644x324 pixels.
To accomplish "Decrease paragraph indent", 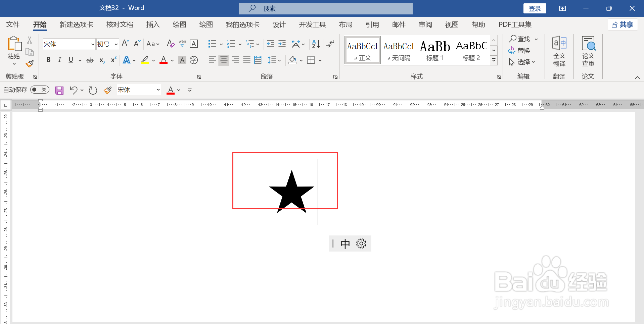I will tap(270, 44).
